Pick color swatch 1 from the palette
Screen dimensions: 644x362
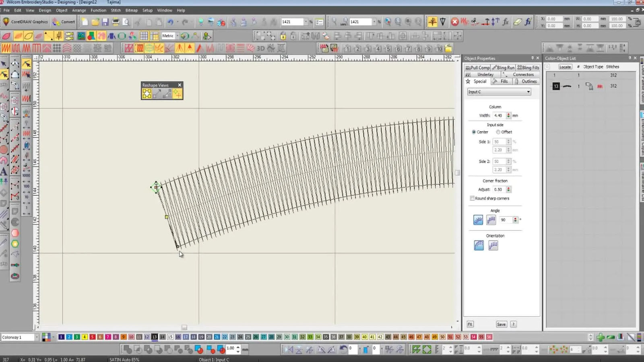[x=61, y=337]
